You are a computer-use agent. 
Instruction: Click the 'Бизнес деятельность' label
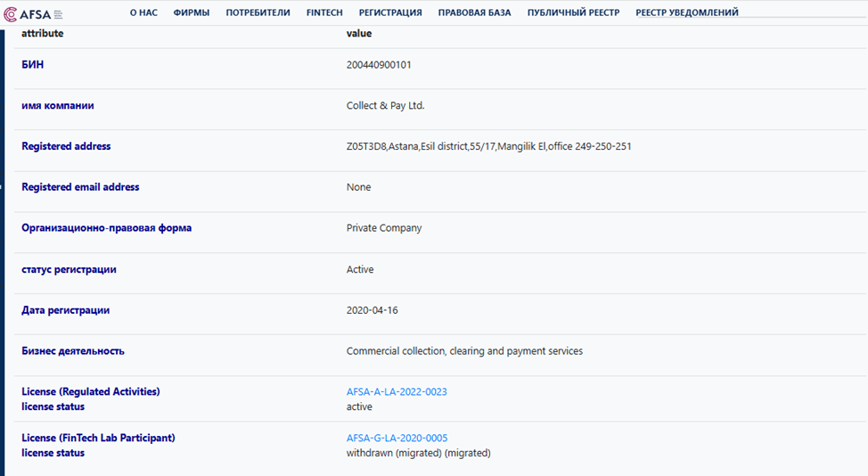pyautogui.click(x=72, y=351)
